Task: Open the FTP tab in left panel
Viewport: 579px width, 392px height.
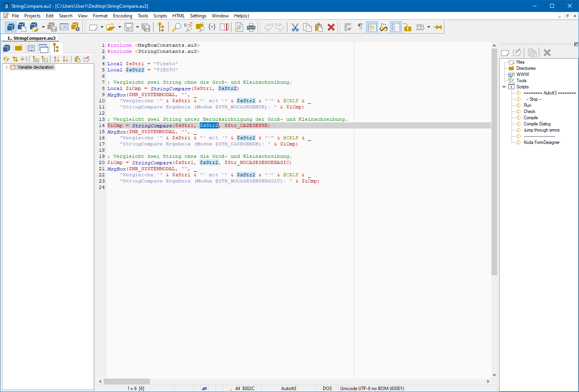Action: pyautogui.click(x=31, y=48)
